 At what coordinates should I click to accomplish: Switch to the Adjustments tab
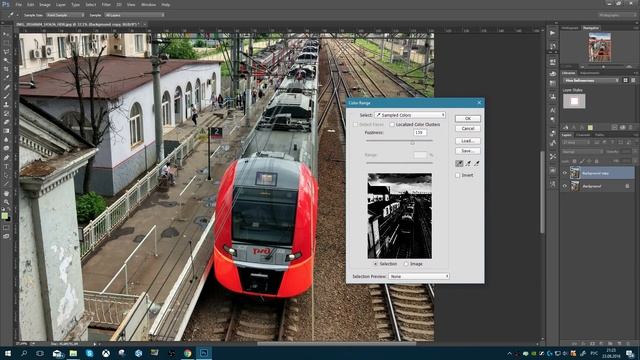click(x=589, y=73)
